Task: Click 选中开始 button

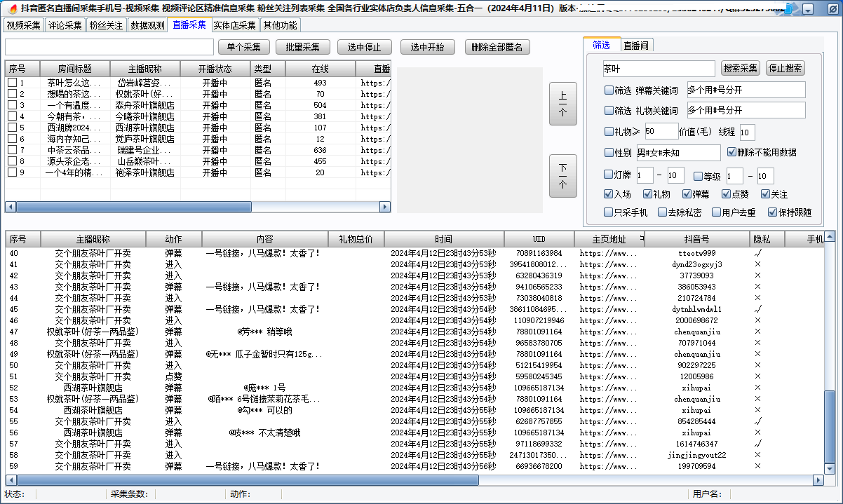Action: click(428, 47)
